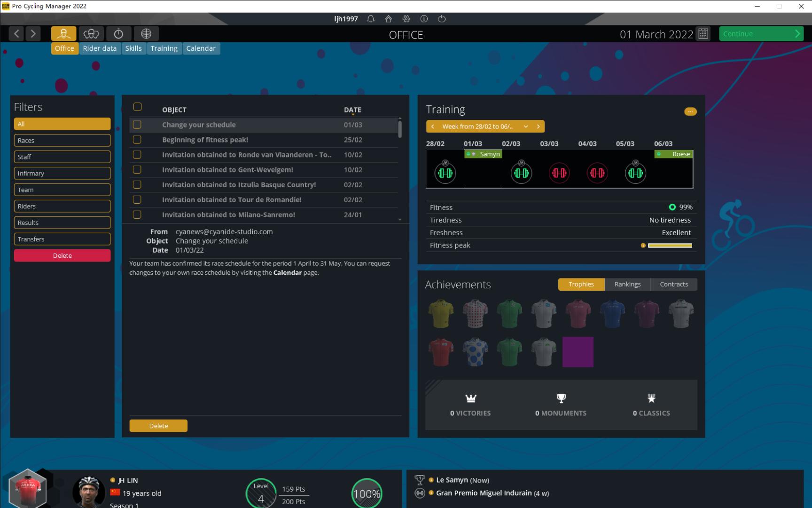Viewport: 812px width, 508px height.
Task: Click the rider portrait thumbnail
Action: [88, 492]
